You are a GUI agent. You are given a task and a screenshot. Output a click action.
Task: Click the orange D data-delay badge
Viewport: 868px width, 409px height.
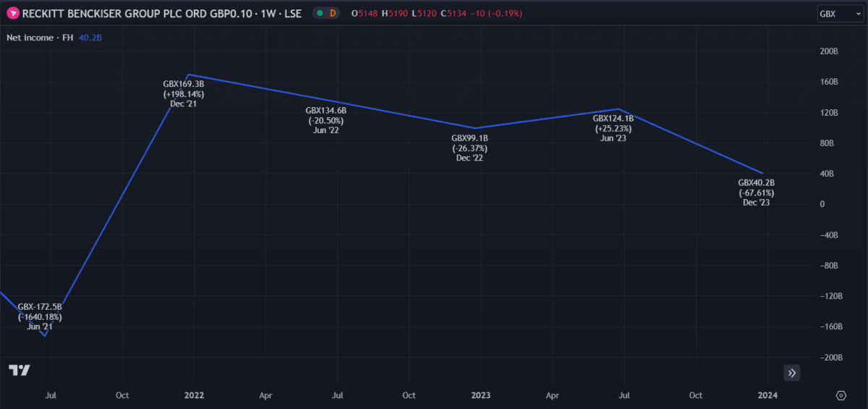(x=333, y=13)
